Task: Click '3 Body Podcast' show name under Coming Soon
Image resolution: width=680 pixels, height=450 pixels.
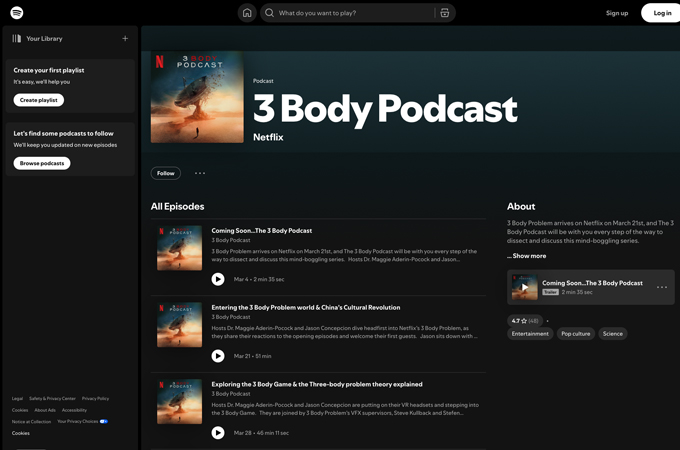Action: (231, 240)
